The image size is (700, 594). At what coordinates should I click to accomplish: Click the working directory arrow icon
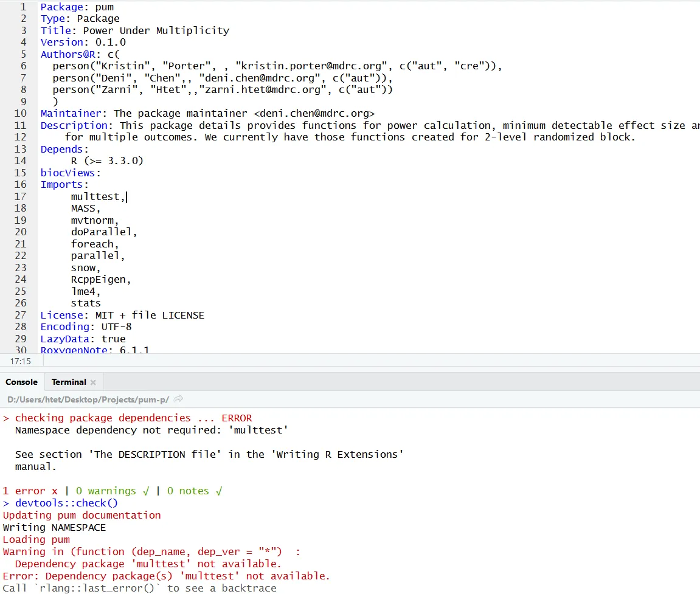click(x=178, y=399)
